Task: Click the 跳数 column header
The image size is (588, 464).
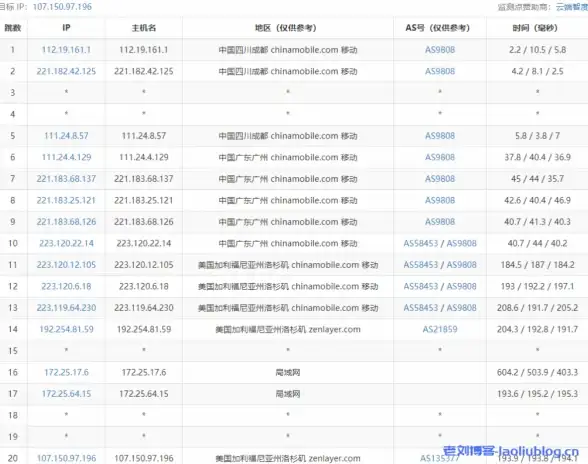Action: click(x=13, y=28)
